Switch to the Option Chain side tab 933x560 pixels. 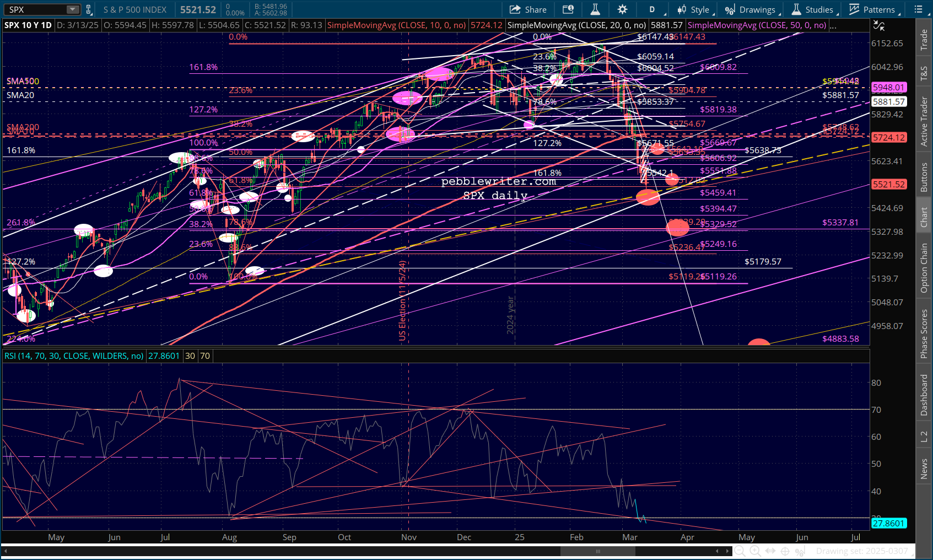coord(924,268)
